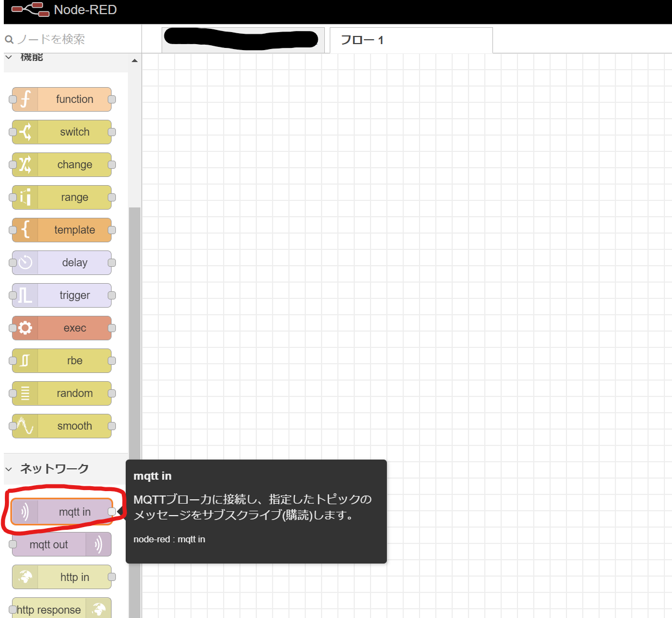Click the ネットワーク category title
Screen dimensions: 672x618
pos(54,468)
